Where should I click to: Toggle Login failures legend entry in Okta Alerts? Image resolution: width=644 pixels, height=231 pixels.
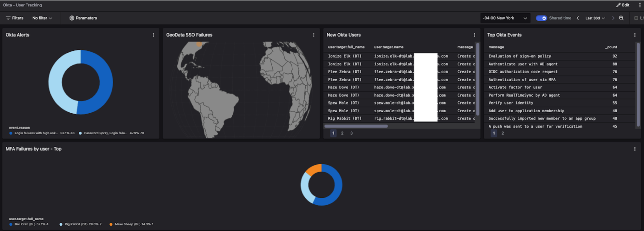pos(42,133)
